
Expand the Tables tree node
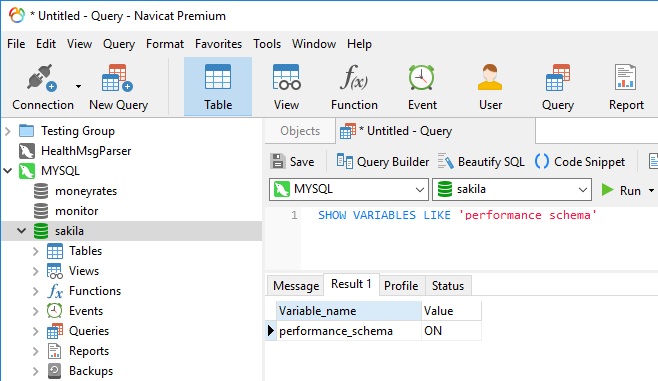point(36,251)
